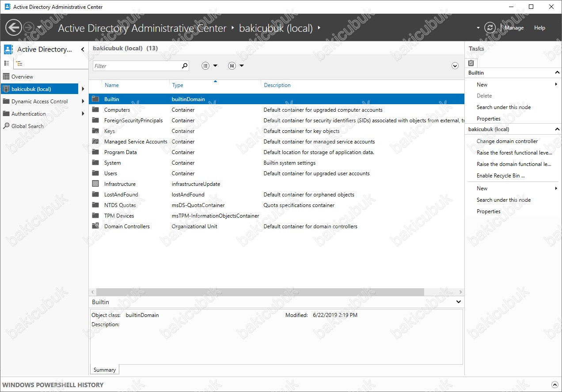The height and width of the screenshot is (392, 562).
Task: Select Overview in navigation pane
Action: 22,77
